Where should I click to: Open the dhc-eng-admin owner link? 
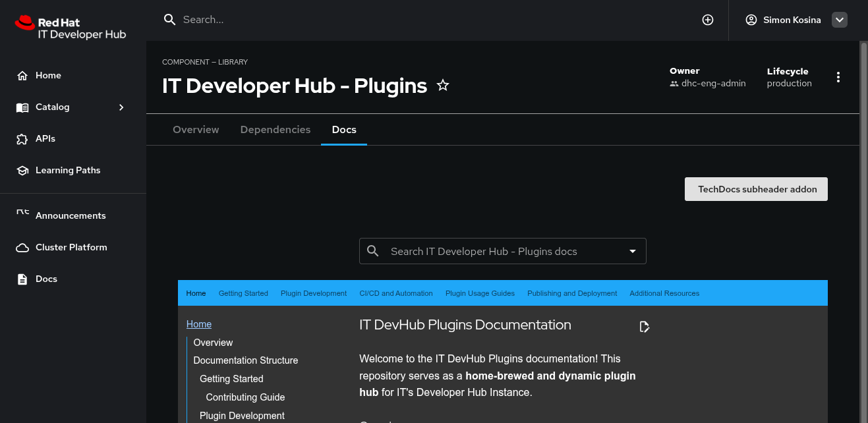pyautogui.click(x=713, y=84)
